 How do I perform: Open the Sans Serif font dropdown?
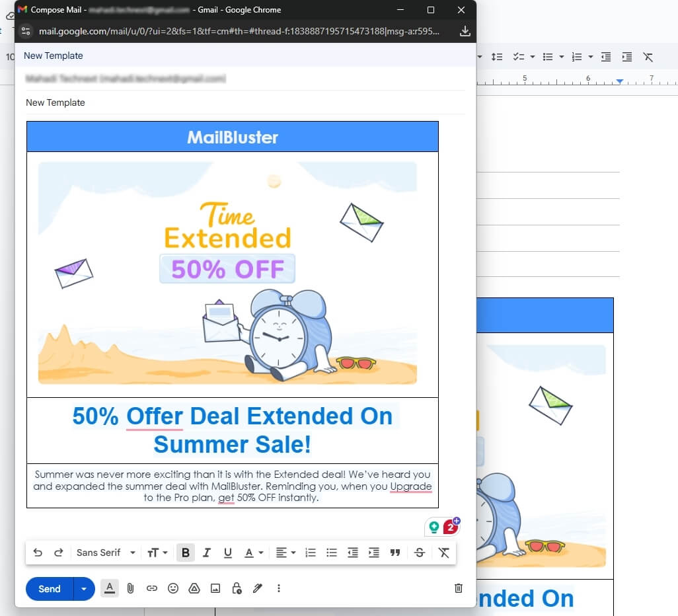coord(106,553)
